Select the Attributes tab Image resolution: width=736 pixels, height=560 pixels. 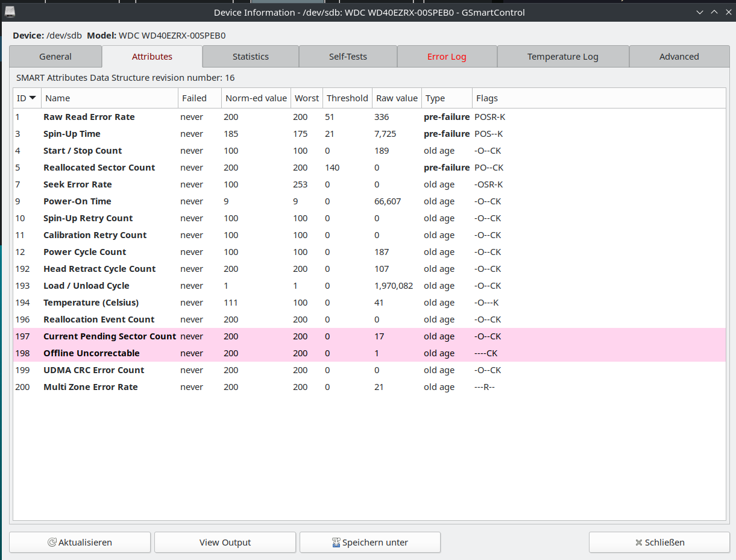point(152,57)
